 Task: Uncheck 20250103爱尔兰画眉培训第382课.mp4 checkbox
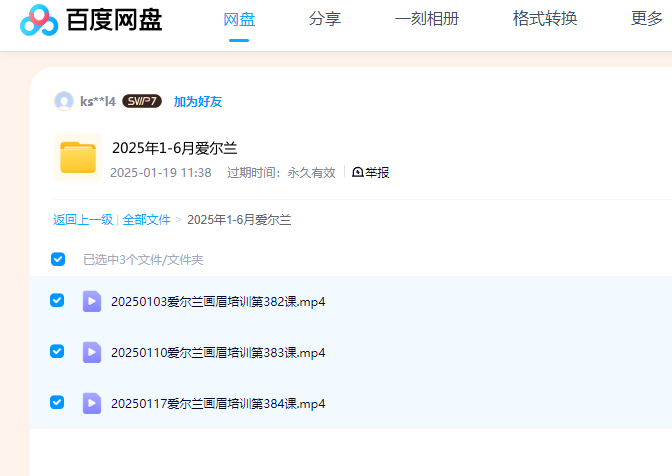(x=57, y=300)
